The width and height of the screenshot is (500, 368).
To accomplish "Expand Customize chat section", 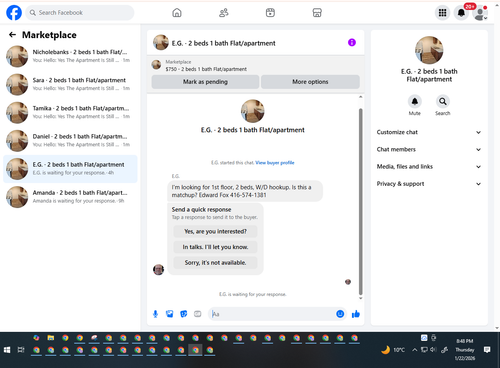I will pos(429,132).
